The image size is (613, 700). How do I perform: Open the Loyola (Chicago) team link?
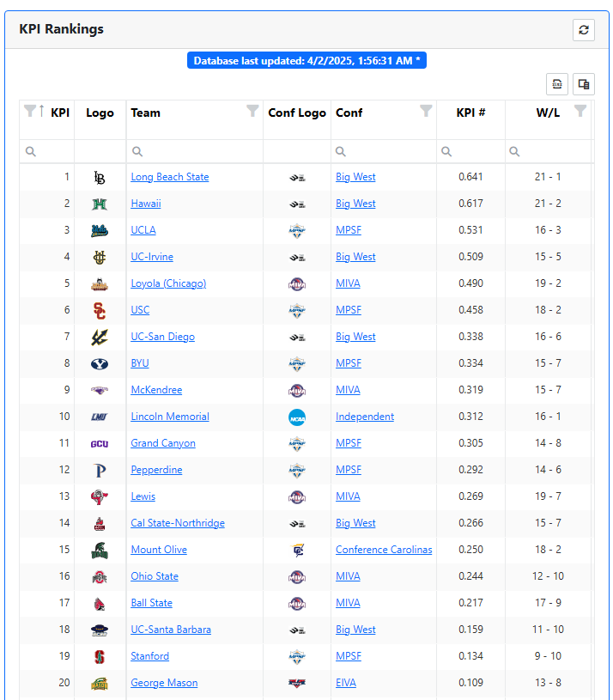tap(168, 283)
